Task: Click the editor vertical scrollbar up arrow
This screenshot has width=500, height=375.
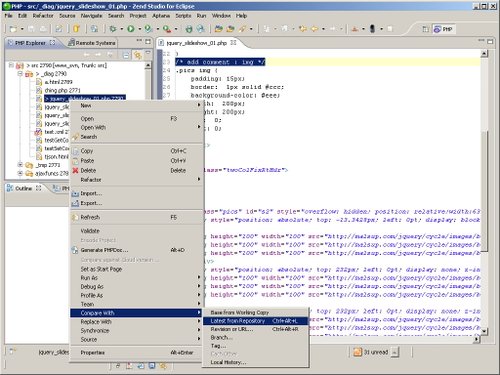Action: (x=484, y=54)
